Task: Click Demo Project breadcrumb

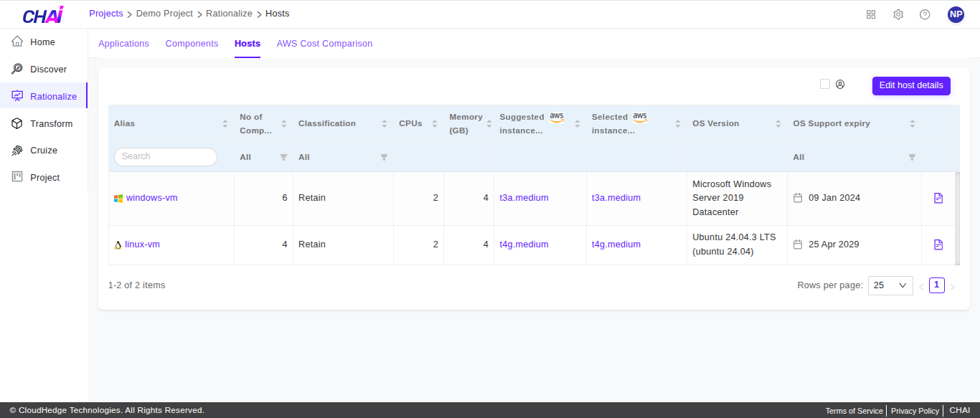Action: pos(164,14)
